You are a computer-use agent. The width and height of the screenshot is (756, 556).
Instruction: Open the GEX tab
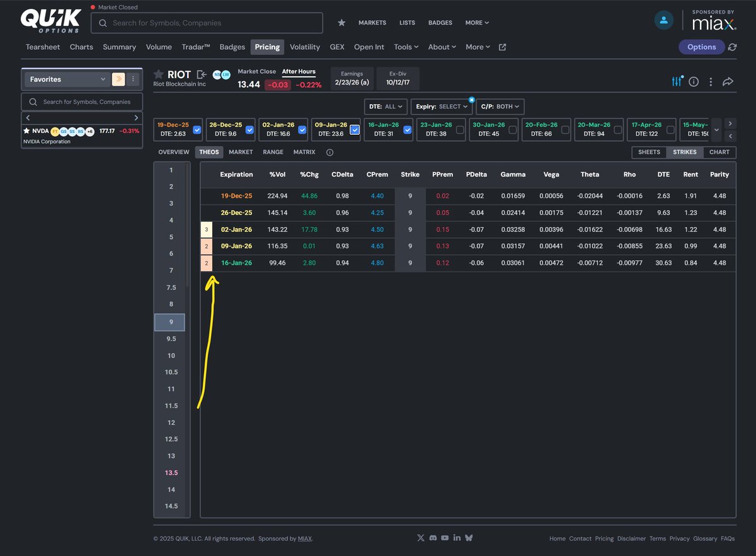pyautogui.click(x=337, y=47)
